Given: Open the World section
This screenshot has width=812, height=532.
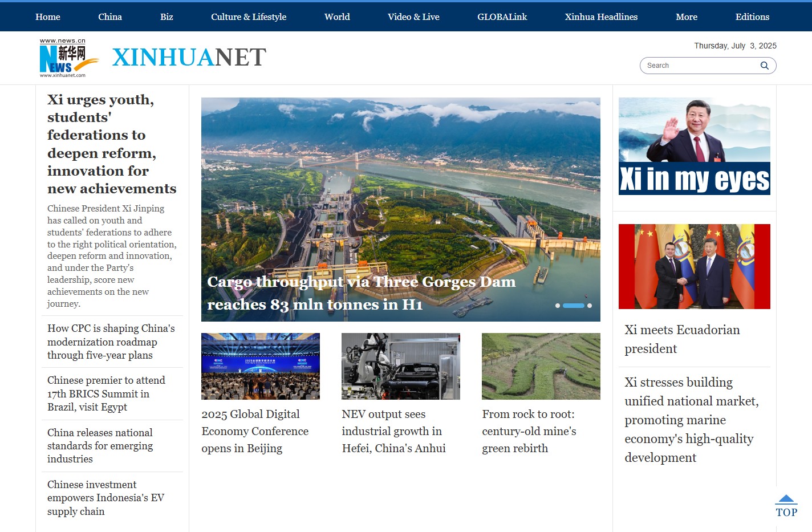Looking at the screenshot, I should click(337, 17).
